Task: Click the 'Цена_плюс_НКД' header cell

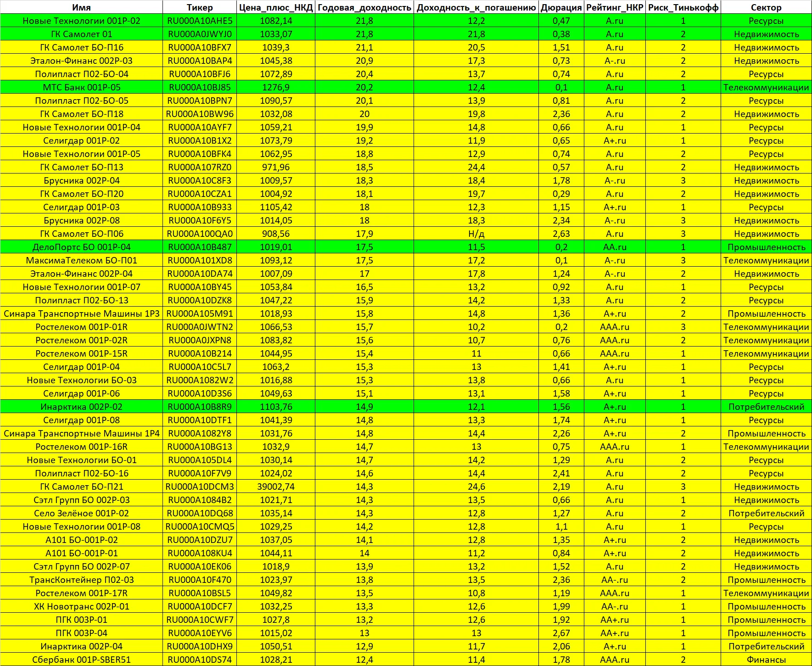Action: point(276,7)
